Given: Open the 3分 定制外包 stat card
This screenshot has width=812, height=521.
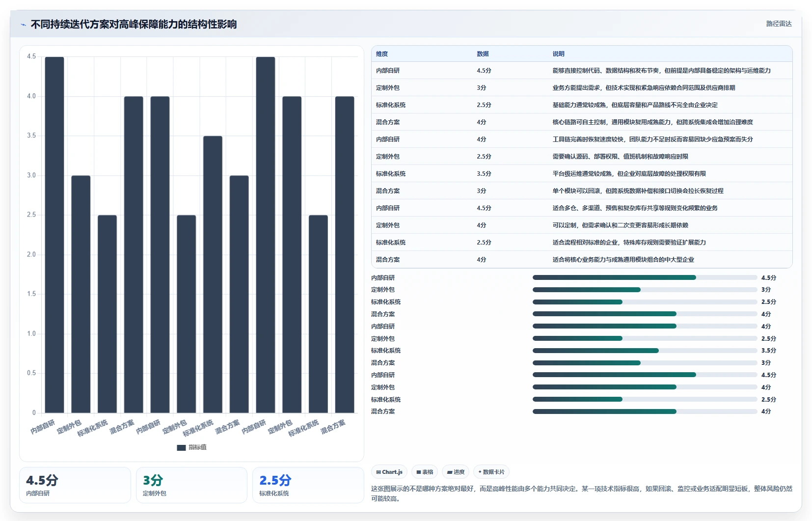Looking at the screenshot, I should tap(191, 485).
